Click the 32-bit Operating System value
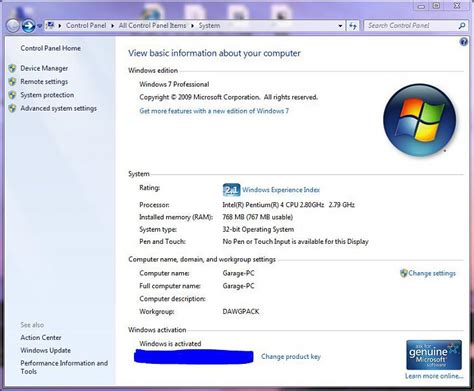 click(x=258, y=229)
